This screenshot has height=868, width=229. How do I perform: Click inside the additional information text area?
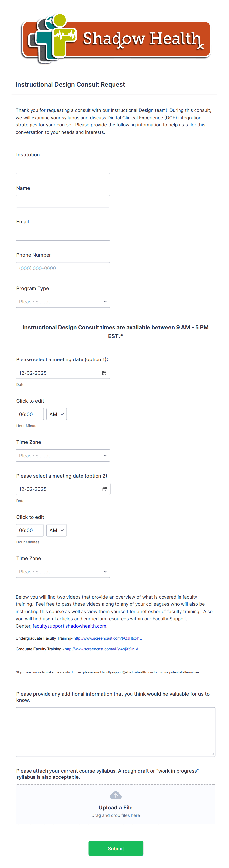[x=116, y=731]
